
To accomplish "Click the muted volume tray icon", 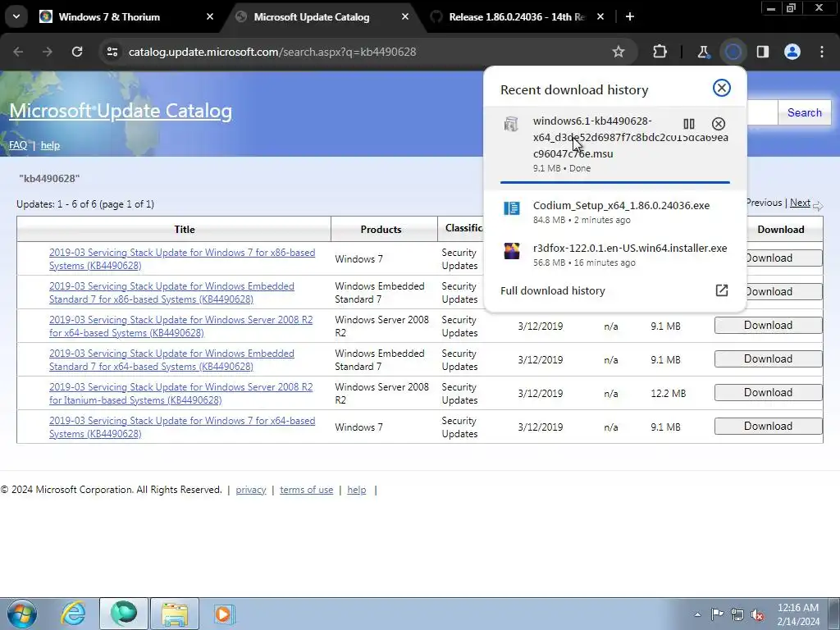I will point(757,614).
